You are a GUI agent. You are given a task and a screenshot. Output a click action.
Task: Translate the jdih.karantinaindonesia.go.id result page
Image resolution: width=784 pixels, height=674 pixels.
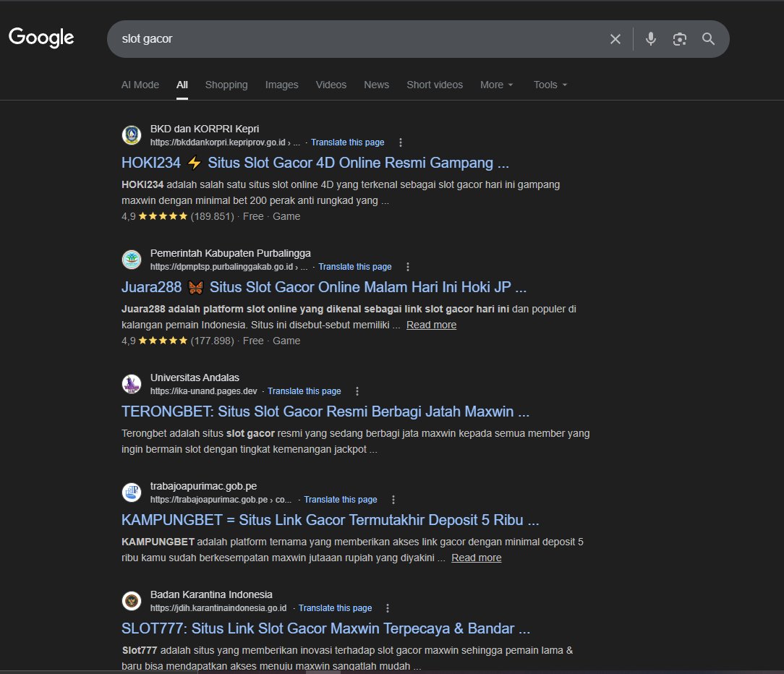[x=335, y=608]
